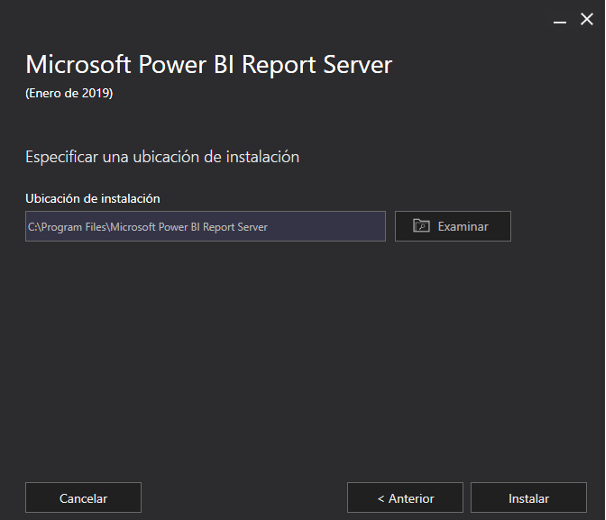606x520 pixels.
Task: Click inside the installation path text field
Action: tap(205, 227)
